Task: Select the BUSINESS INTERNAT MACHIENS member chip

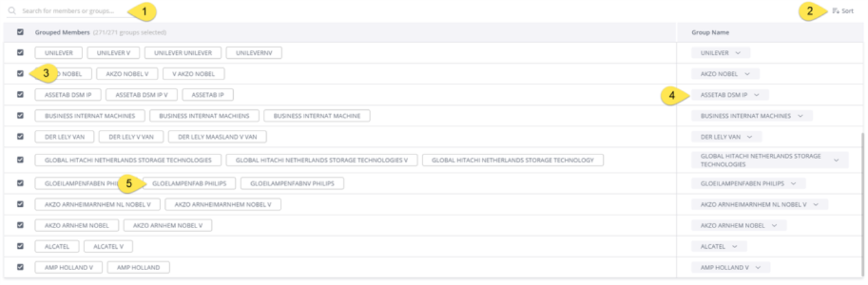Action: pyautogui.click(x=204, y=116)
